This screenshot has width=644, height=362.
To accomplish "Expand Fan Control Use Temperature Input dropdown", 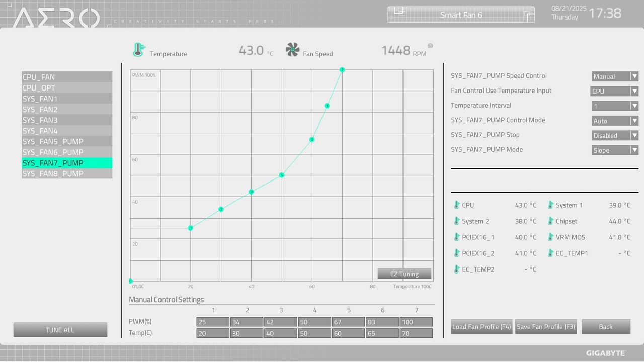I will point(614,91).
